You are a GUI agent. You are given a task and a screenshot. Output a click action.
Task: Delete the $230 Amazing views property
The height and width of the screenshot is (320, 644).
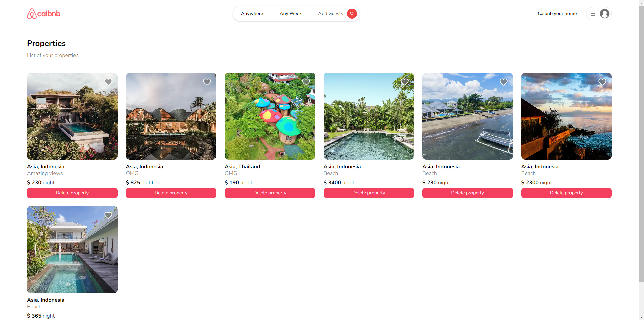(72, 193)
